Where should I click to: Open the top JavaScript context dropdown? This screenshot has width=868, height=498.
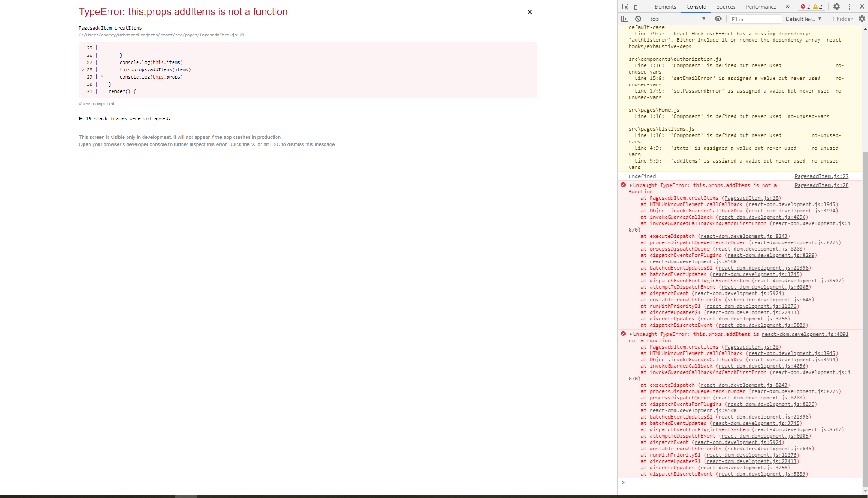(678, 19)
